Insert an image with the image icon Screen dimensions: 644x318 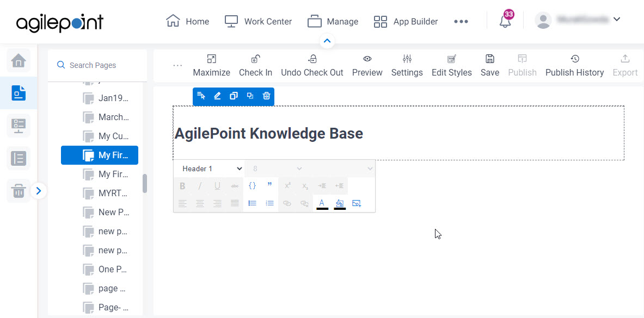pos(357,203)
